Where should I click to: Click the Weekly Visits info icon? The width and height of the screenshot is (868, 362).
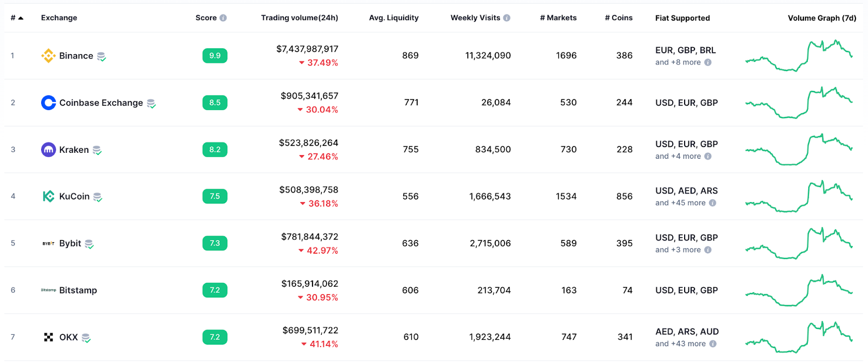(x=507, y=18)
